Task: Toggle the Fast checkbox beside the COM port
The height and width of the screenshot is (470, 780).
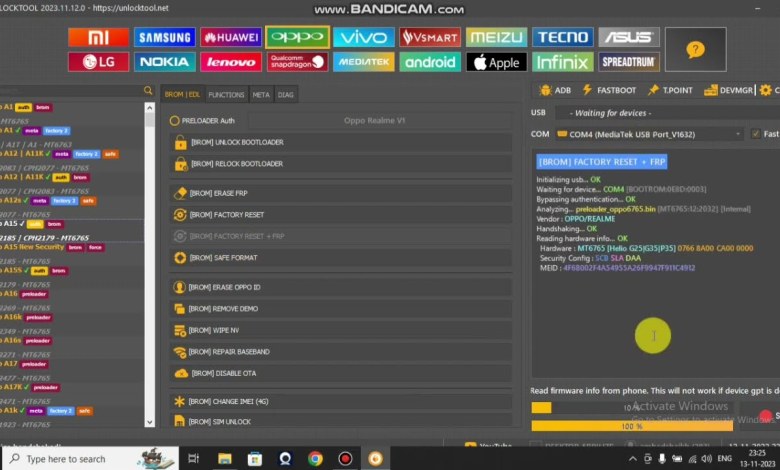Action: pyautogui.click(x=756, y=134)
